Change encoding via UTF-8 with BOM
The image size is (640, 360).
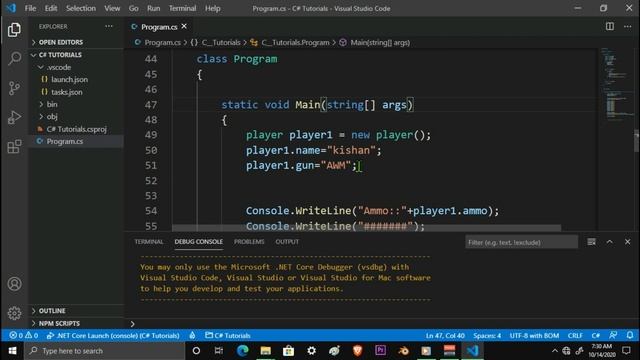(534, 336)
